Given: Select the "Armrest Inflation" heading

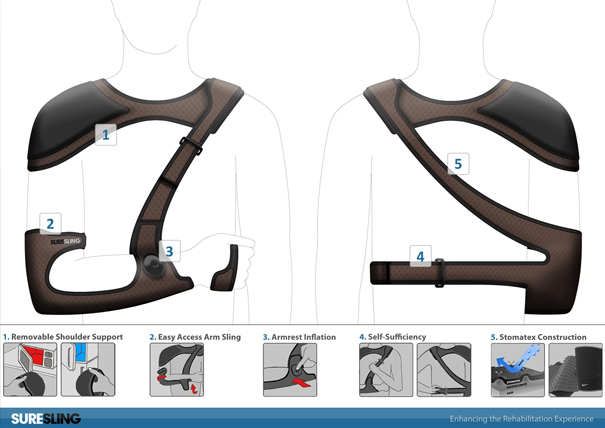Looking at the screenshot, I should pos(303,337).
